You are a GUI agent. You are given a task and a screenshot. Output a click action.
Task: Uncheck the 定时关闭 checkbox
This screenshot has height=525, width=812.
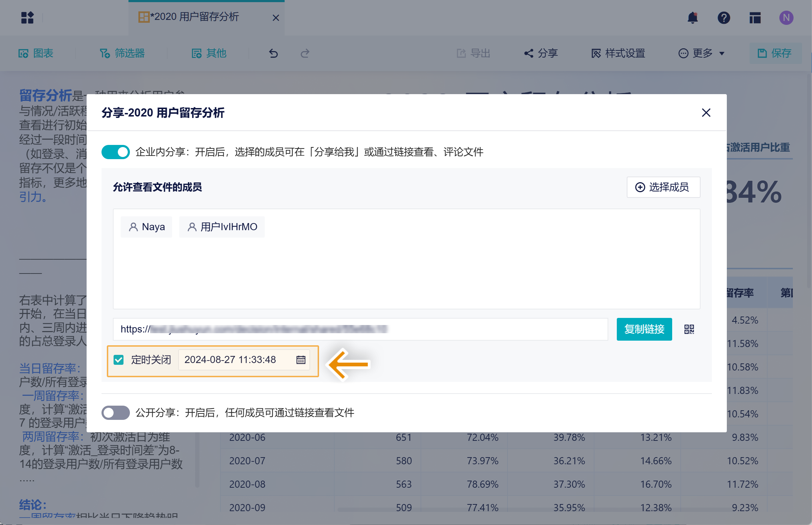pyautogui.click(x=119, y=360)
